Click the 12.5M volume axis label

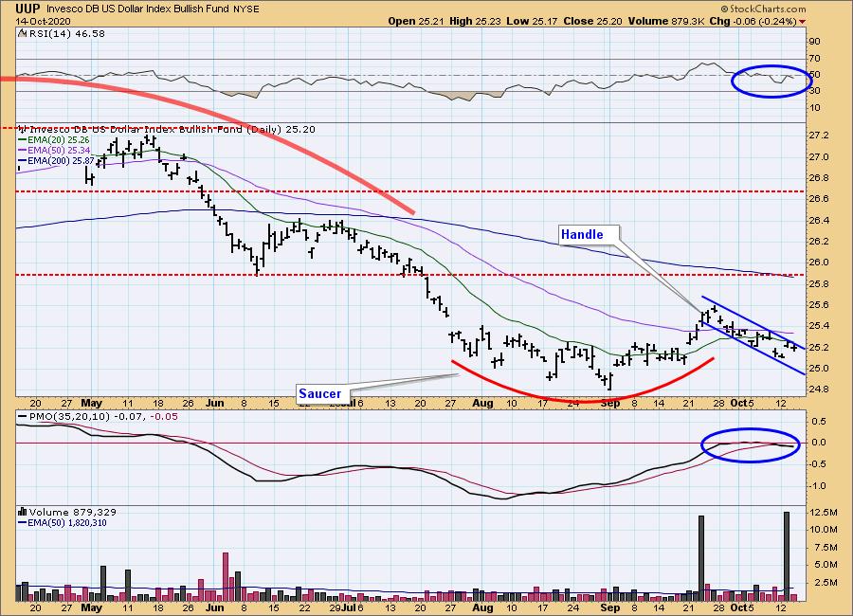824,512
